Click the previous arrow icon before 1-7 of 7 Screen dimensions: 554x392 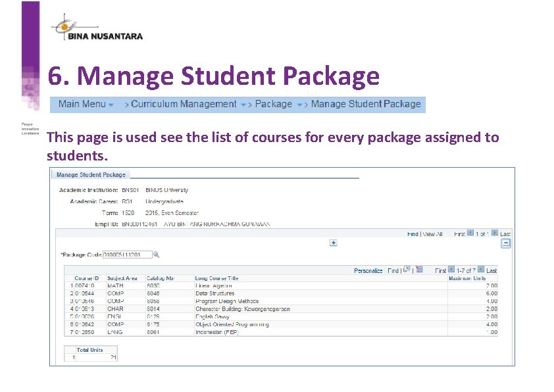pos(451,269)
